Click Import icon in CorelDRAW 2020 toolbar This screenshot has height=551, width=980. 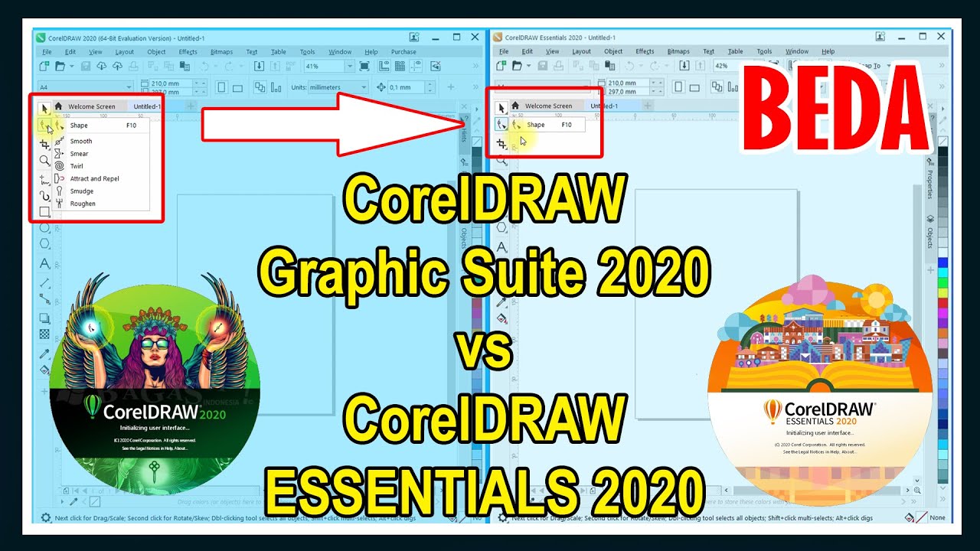259,67
